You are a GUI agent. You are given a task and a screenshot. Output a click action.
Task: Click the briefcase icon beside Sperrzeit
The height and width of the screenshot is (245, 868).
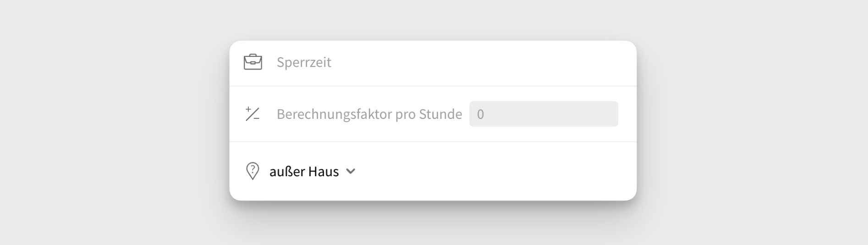[x=253, y=62]
